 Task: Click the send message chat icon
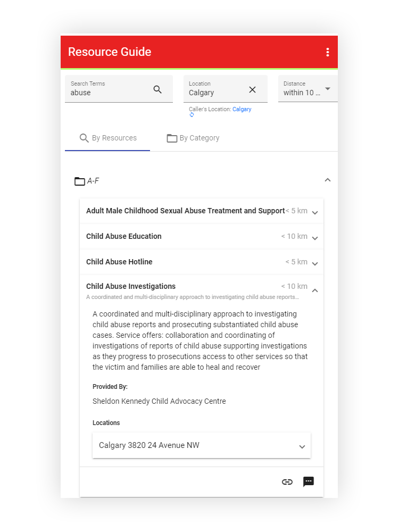(x=309, y=482)
